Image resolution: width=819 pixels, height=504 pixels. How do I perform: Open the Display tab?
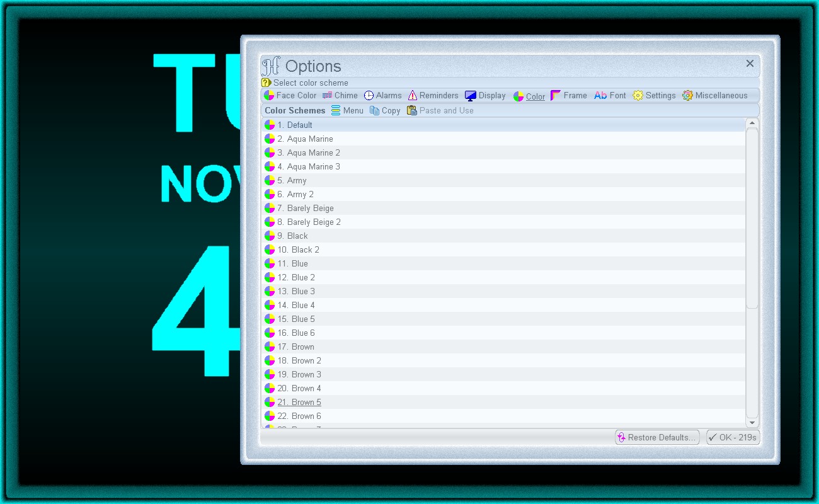coord(485,96)
